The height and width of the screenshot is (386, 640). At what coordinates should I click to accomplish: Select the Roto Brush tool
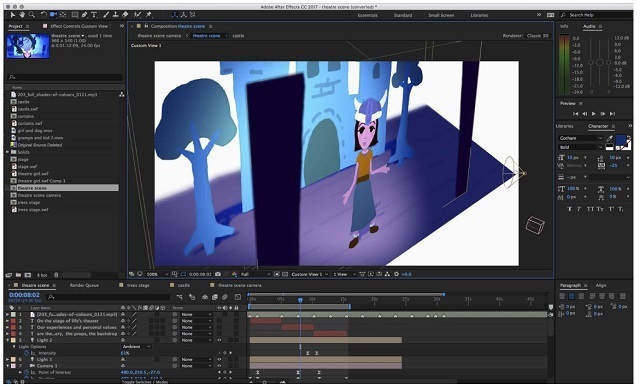point(138,15)
